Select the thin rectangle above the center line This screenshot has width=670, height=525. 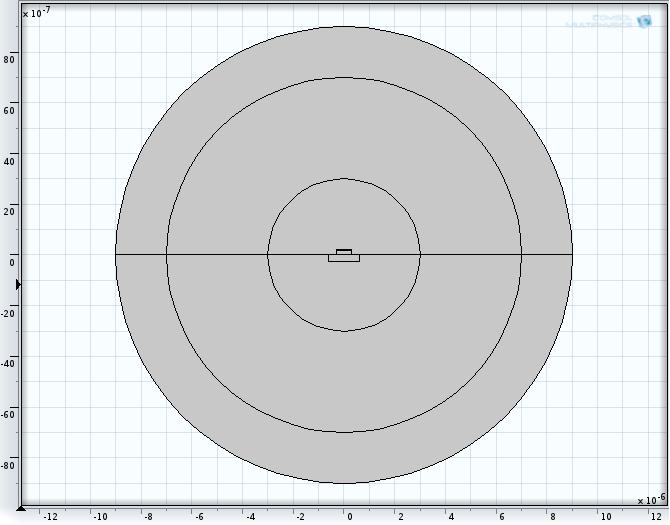coord(344,252)
